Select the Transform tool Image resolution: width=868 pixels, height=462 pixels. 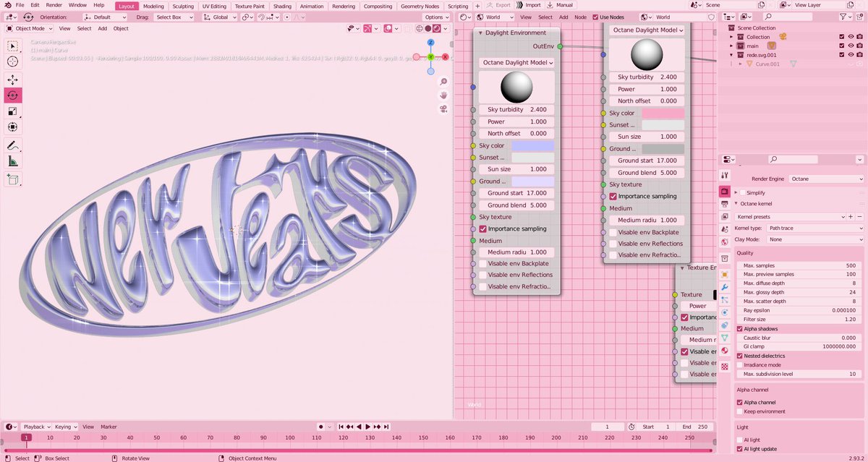pyautogui.click(x=13, y=127)
